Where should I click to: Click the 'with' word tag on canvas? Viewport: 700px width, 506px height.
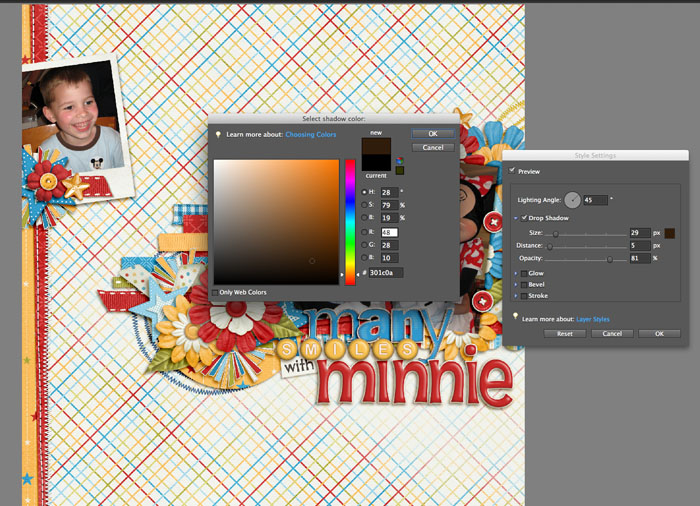point(299,367)
